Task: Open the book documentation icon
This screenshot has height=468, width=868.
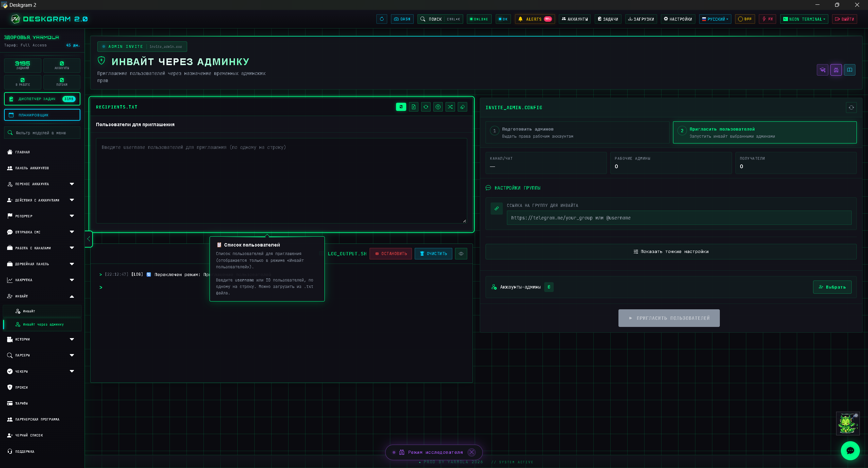Action: pyautogui.click(x=849, y=70)
